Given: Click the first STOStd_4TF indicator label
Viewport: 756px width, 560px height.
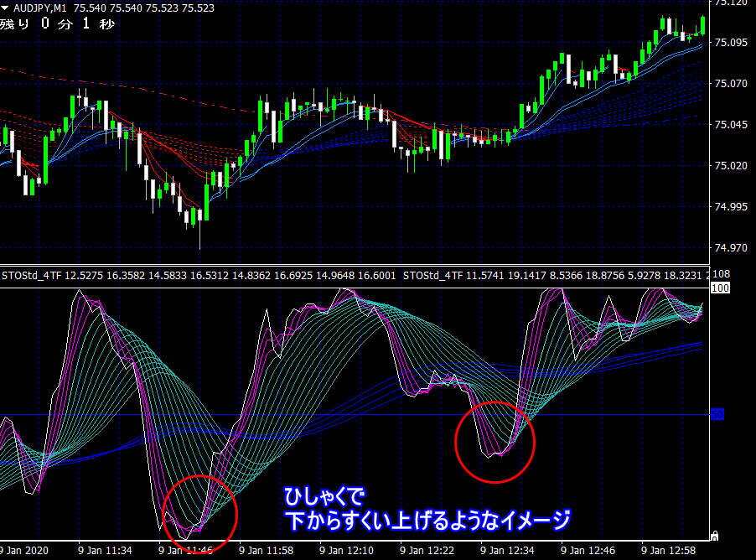Looking at the screenshot, I should tap(199, 276).
